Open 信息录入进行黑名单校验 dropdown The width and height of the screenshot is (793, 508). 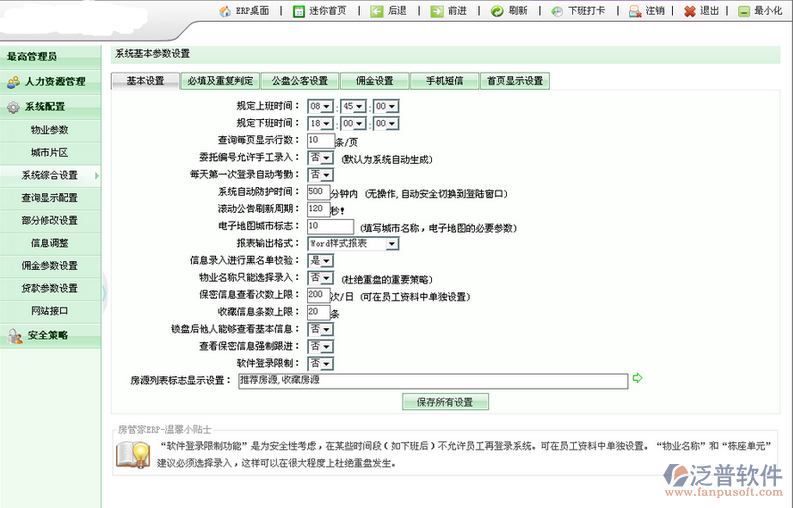pos(321,261)
